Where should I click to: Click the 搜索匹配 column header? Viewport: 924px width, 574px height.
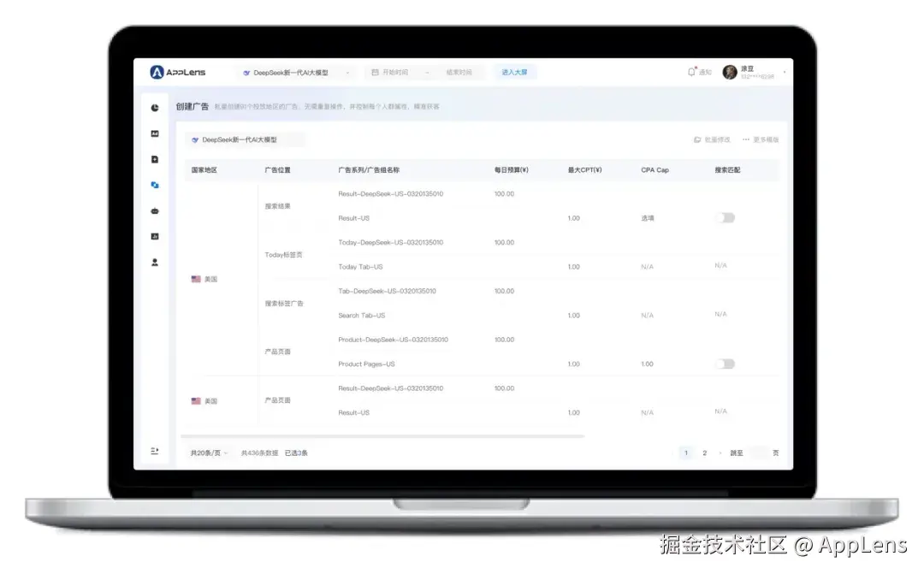pos(727,169)
